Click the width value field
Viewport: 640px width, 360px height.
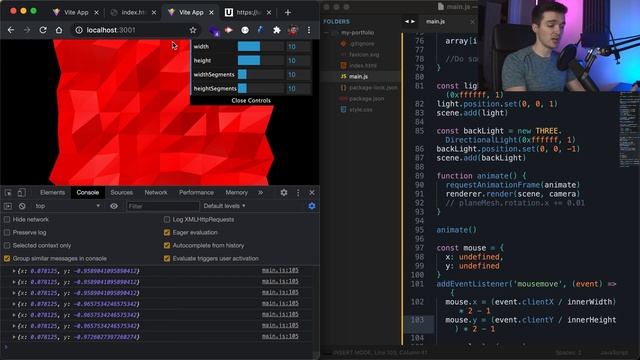pos(298,47)
